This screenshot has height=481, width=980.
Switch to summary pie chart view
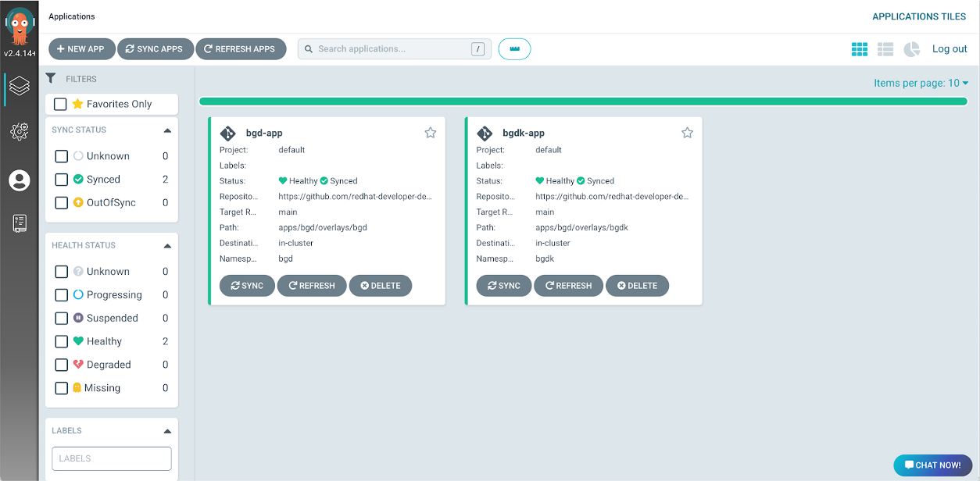click(912, 49)
